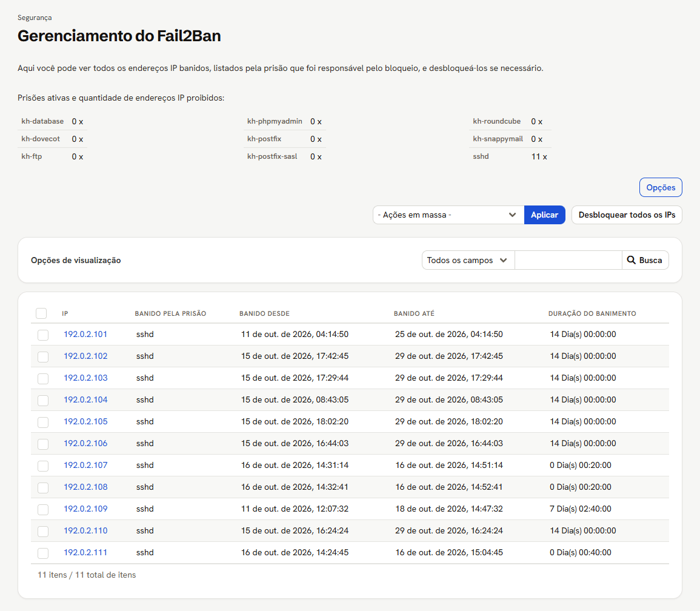This screenshot has height=611, width=700.
Task: Click the kh-postfix jail label
Action: (x=264, y=139)
